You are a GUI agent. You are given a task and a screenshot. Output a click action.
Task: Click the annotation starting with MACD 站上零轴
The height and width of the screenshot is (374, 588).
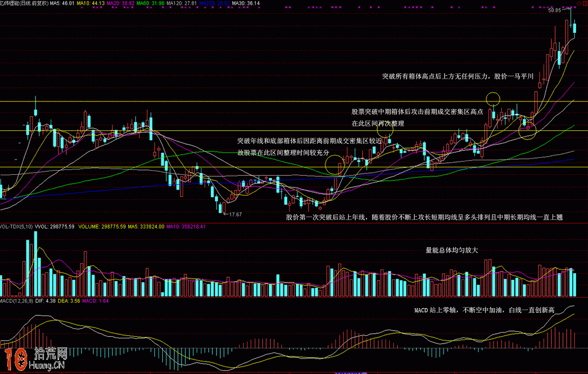pos(484,310)
